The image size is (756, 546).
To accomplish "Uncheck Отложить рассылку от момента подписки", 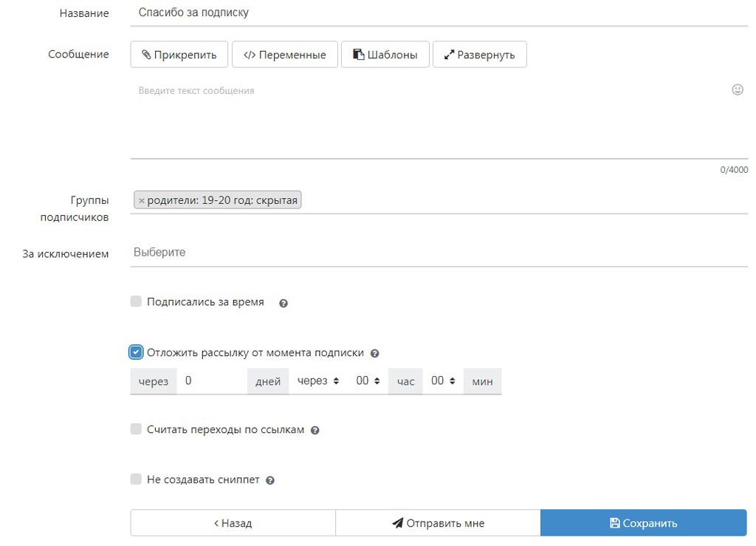I will point(136,352).
